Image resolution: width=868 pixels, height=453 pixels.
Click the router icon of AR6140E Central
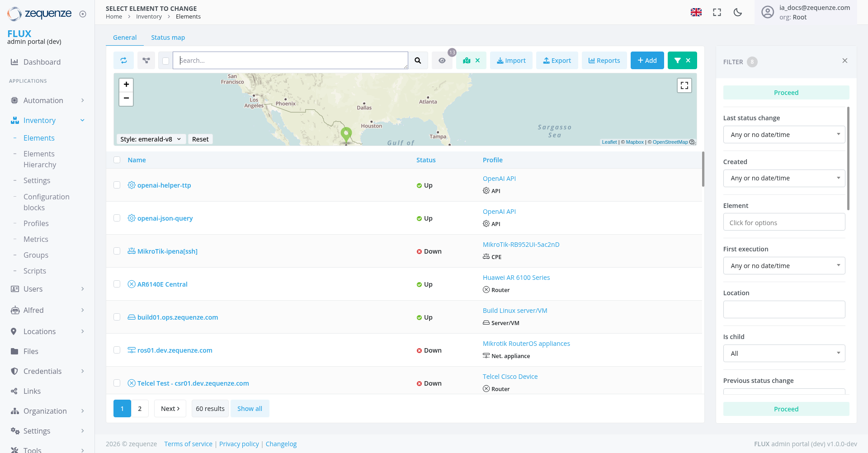[132, 284]
